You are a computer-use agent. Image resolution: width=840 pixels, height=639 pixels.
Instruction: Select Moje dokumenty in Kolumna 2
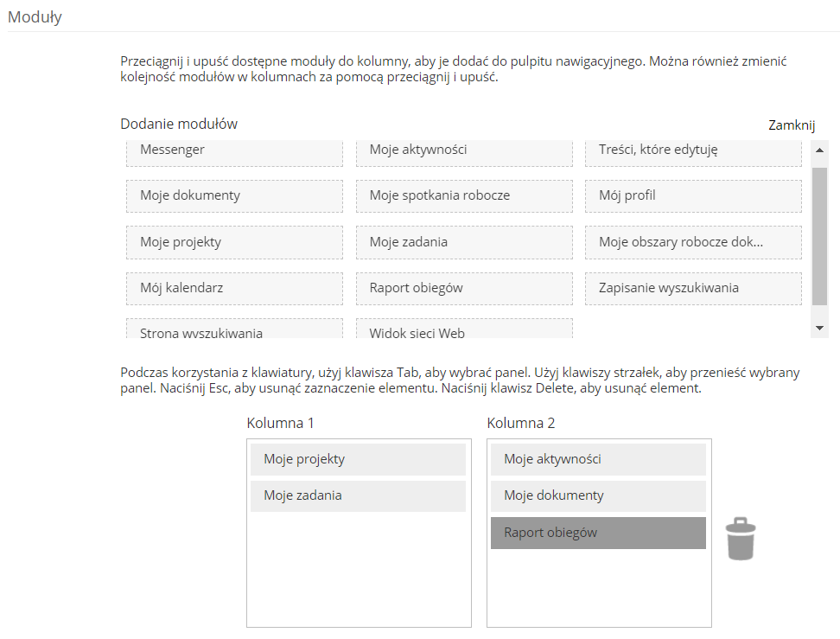(598, 496)
